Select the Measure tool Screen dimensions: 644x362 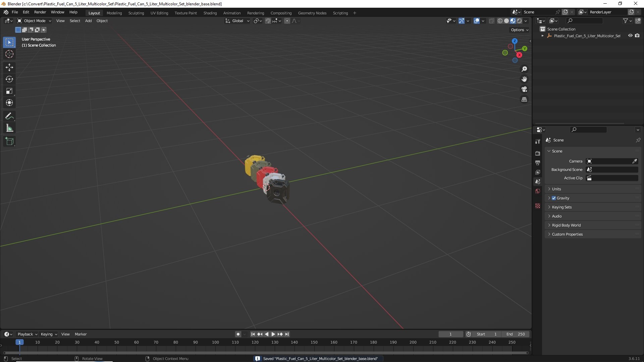click(9, 128)
